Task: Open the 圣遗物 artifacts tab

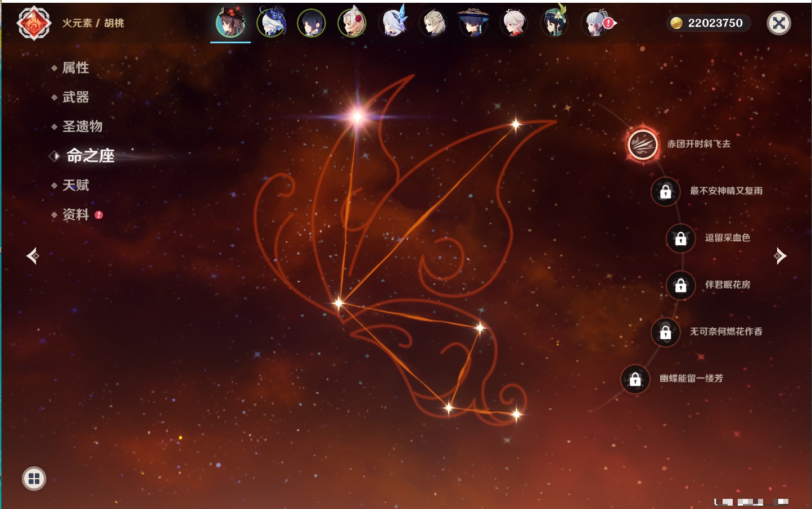Action: click(82, 127)
